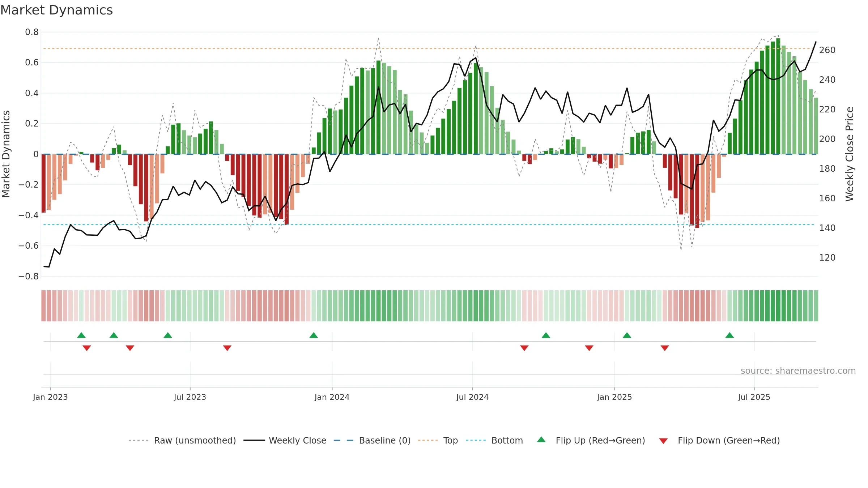Toggle Flip Up (Red→Green) legend entry
868x488 pixels.
click(x=591, y=440)
